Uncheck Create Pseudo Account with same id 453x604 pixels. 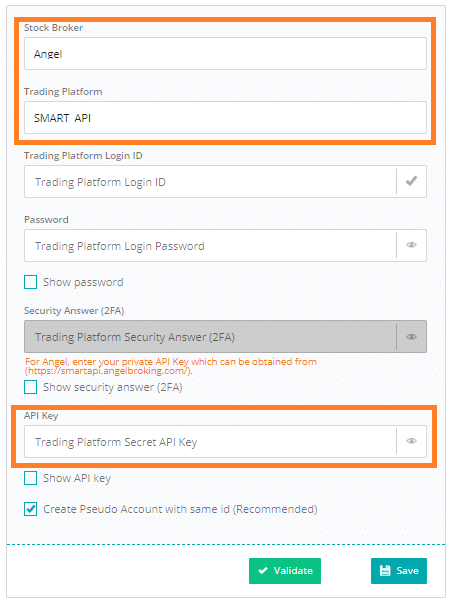[30, 509]
